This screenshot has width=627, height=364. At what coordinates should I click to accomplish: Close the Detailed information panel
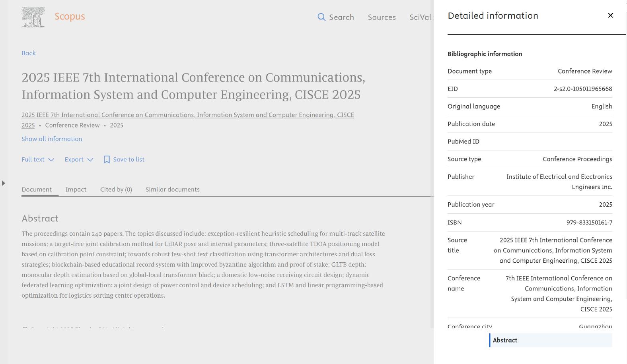pos(610,15)
